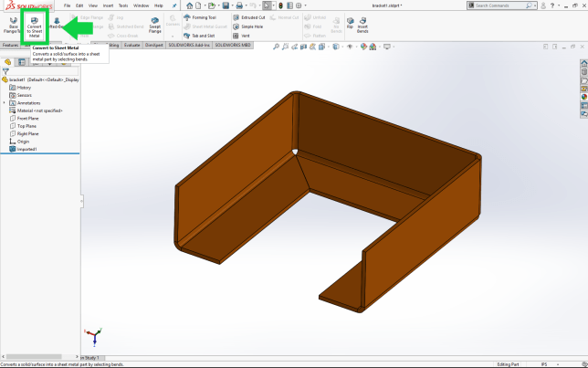The height and width of the screenshot is (368, 588).
Task: Click the Rebuild traffic light icon
Action: (280, 5)
